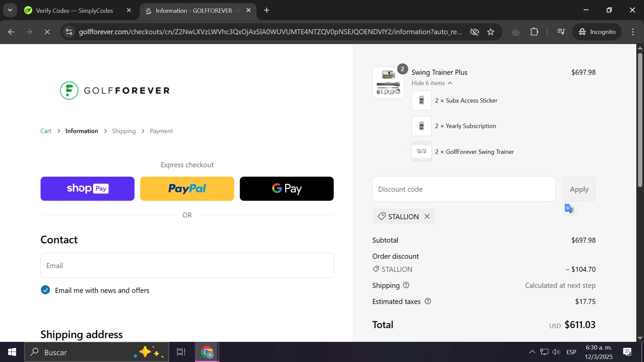
Task: Open the volume control tray icon
Action: click(556, 352)
